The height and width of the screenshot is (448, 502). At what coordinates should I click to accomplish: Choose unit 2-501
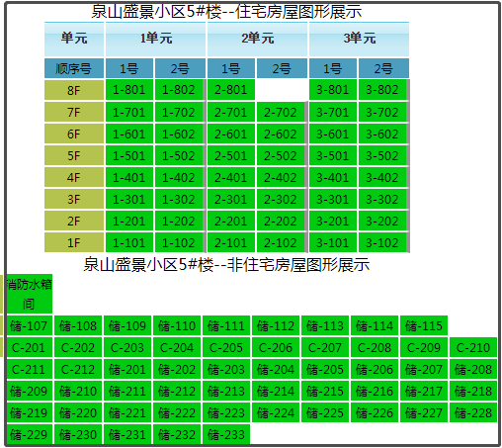click(231, 156)
